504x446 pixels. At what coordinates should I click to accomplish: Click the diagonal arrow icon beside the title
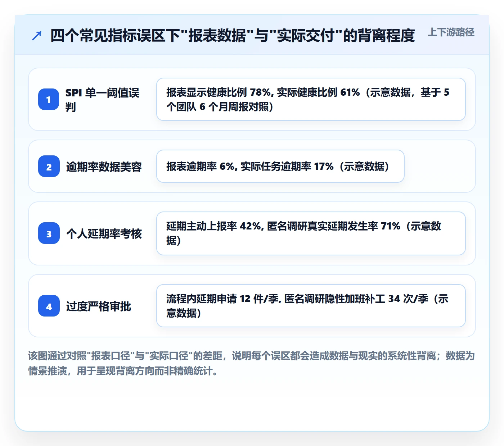37,36
